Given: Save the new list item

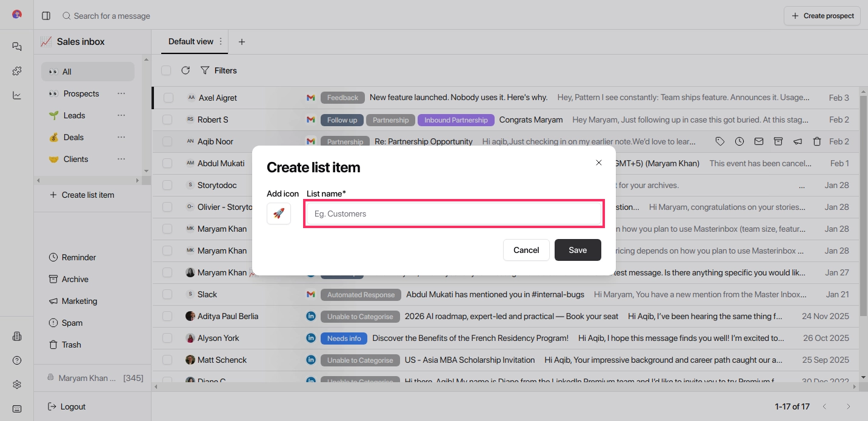Looking at the screenshot, I should (x=577, y=250).
